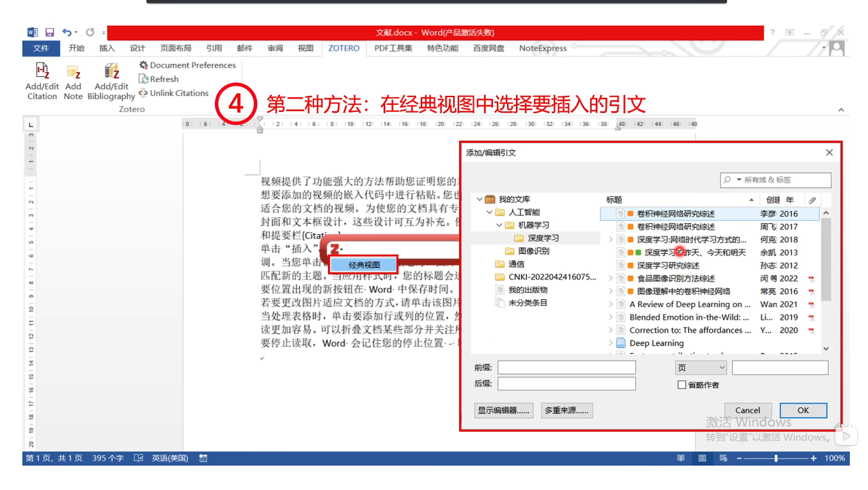The width and height of the screenshot is (868, 490).
Task: Click the Add Note icon
Action: [73, 81]
